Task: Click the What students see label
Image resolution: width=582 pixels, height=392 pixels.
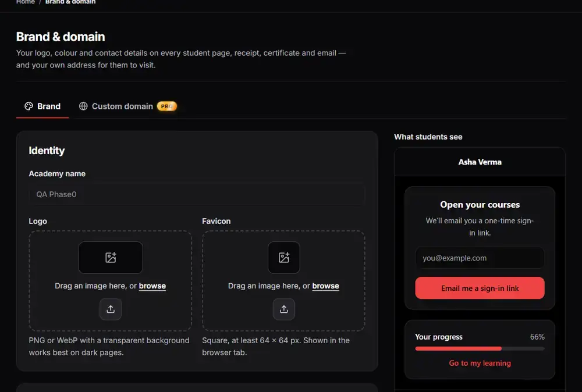Action: click(428, 137)
